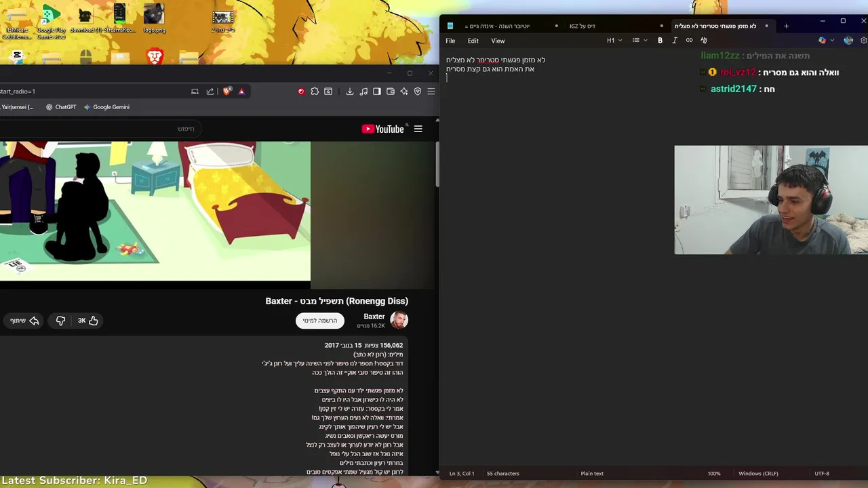Screen dimensions: 868x488
Task: Open the Brave VPN shield icon
Action: 418,91
